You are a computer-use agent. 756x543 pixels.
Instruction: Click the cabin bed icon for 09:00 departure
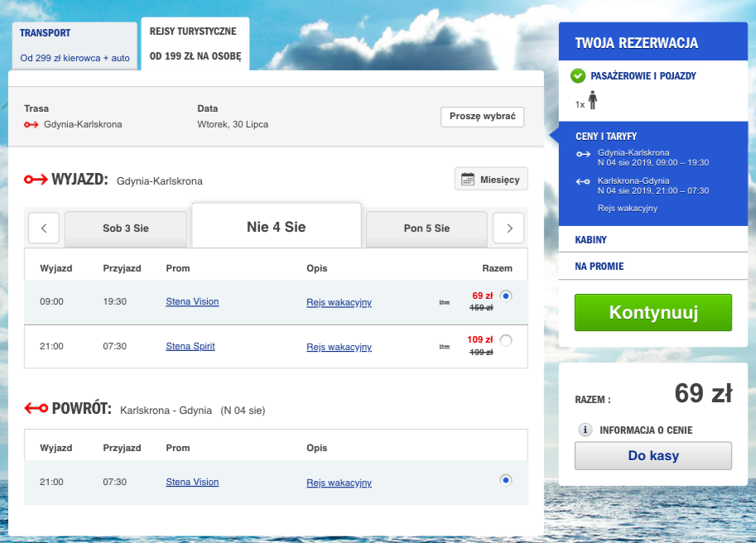445,303
